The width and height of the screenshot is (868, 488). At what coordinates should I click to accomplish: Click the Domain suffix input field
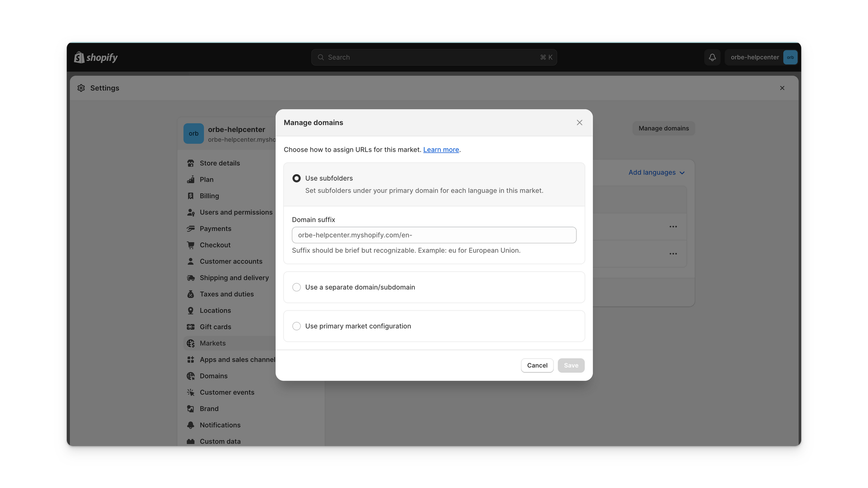click(434, 235)
